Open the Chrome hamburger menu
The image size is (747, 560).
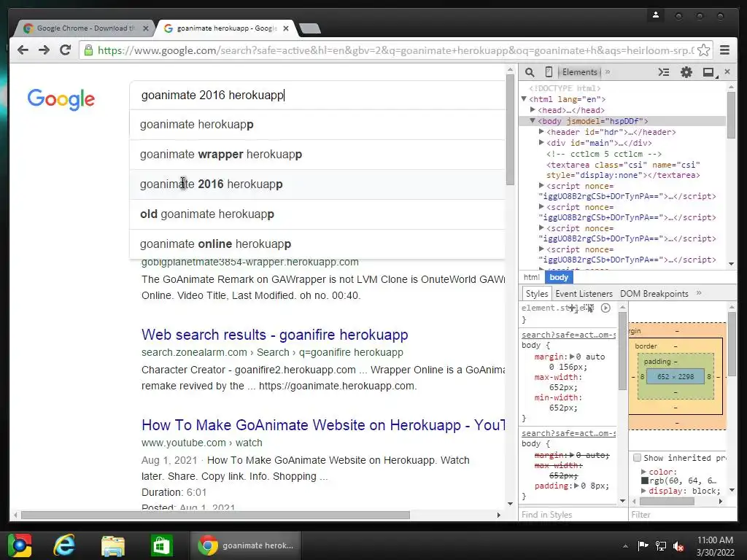724,50
